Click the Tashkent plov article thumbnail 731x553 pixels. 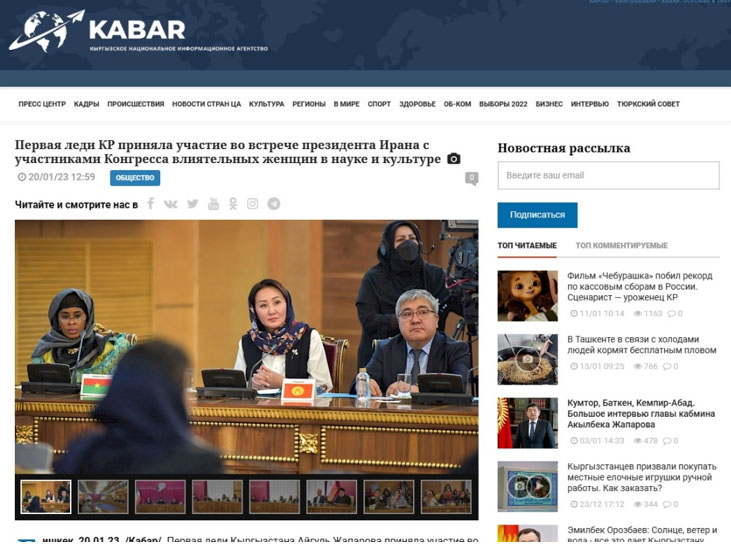[527, 359]
